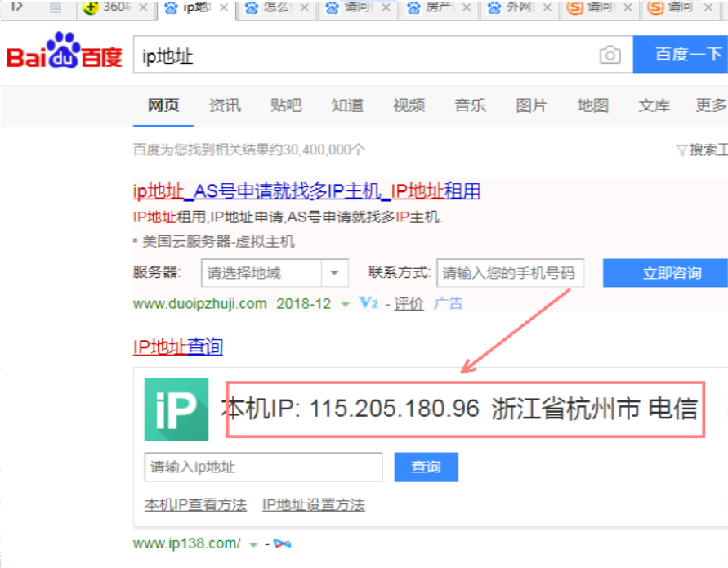Click the forward arrow icon in browser toolbar
The image size is (728, 568).
click(16, 7)
